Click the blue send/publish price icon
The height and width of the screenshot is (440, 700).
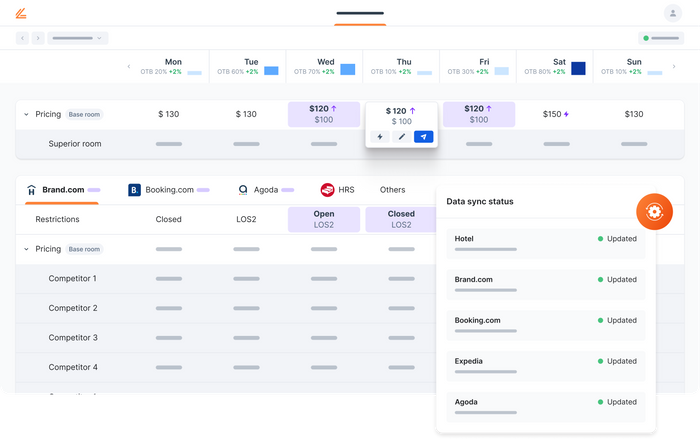click(x=423, y=137)
